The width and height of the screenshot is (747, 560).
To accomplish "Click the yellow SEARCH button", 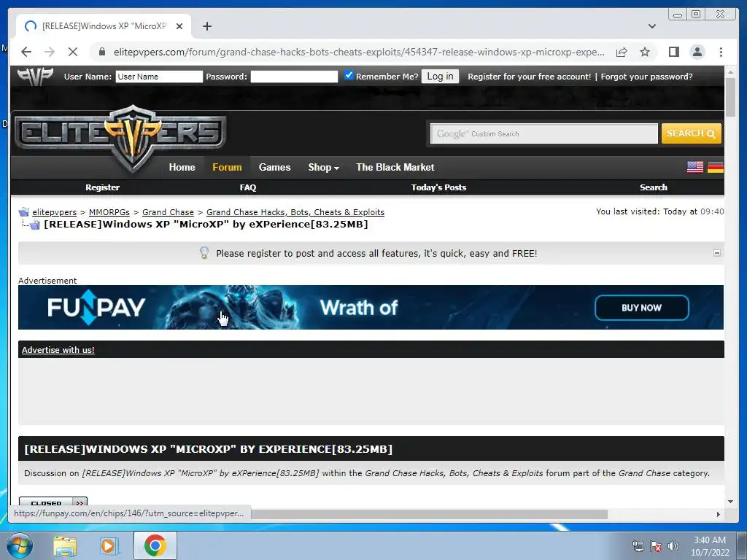I will click(x=692, y=133).
